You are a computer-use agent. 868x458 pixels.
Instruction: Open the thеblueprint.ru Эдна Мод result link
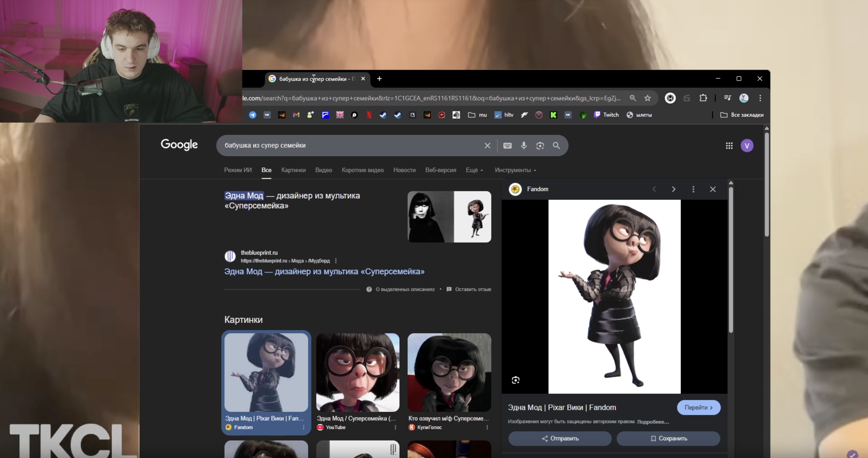(324, 272)
